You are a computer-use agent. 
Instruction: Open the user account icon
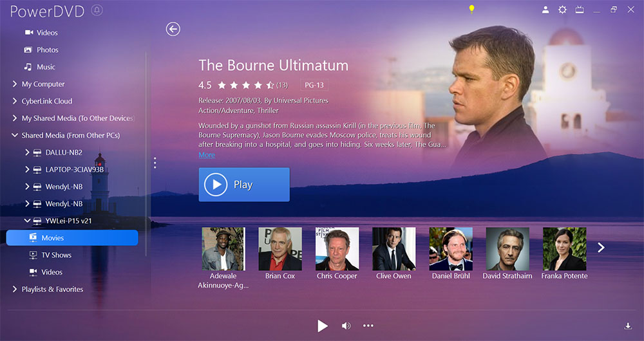point(545,10)
